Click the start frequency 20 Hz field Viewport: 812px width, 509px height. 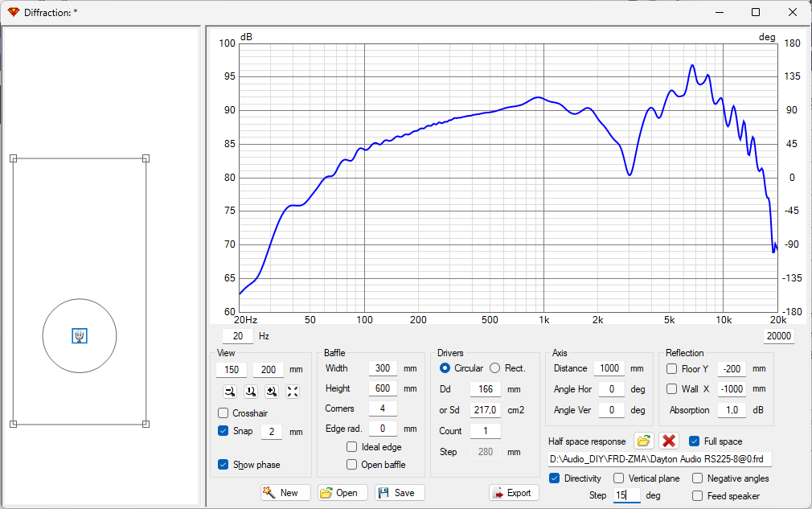point(238,336)
